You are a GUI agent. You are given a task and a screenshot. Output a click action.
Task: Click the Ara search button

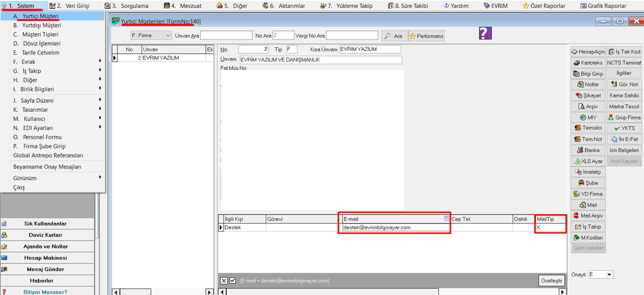click(393, 36)
